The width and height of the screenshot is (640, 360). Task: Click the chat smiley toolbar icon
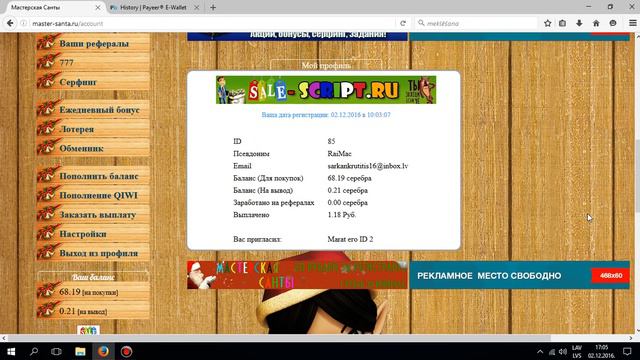coord(613,23)
